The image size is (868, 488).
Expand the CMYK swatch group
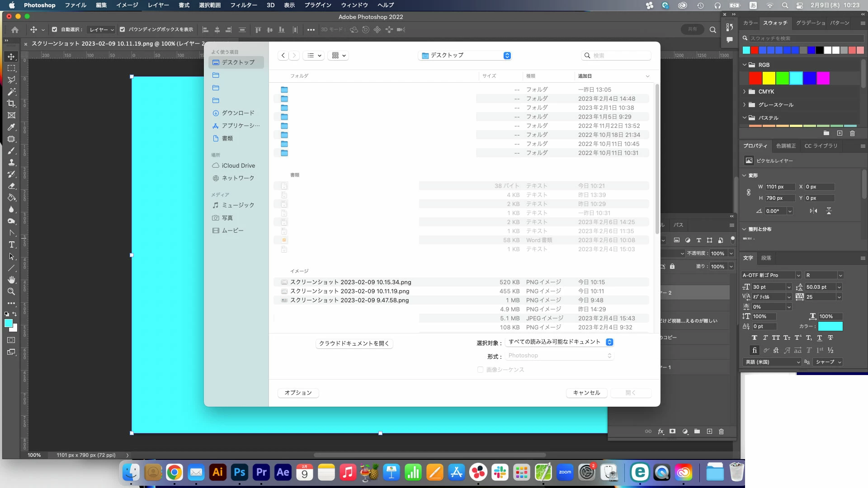coord(744,92)
